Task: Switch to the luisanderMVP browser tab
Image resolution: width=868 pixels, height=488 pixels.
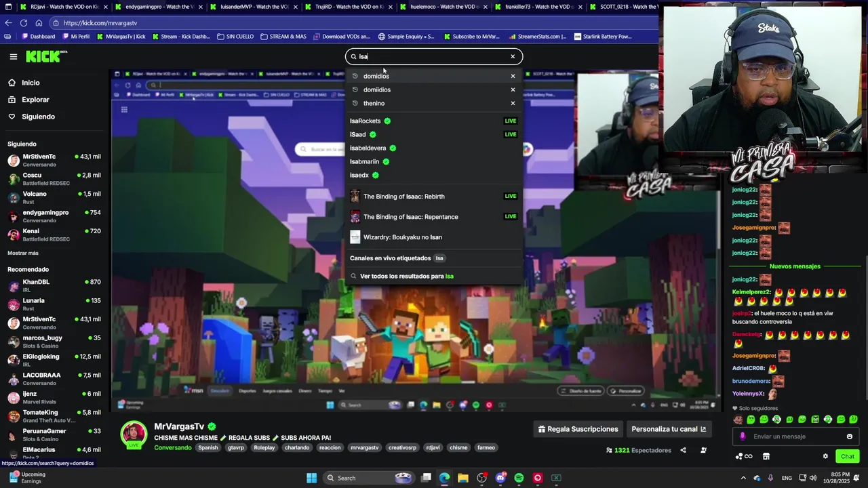Action: [254, 7]
